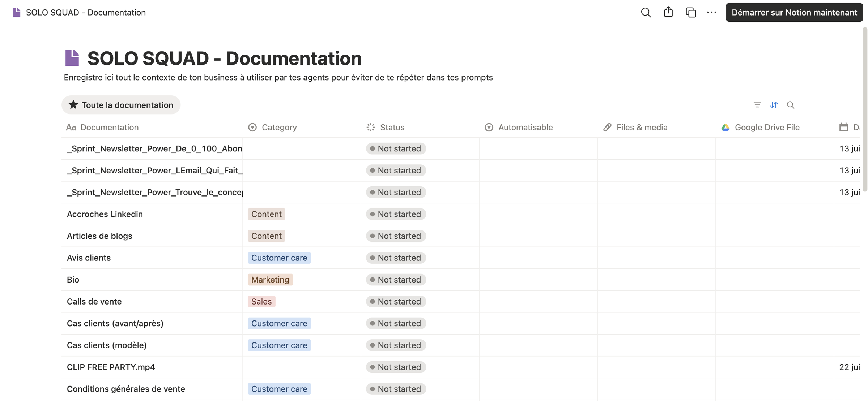The image size is (868, 401).
Task: Open the database sort icon
Action: point(774,105)
